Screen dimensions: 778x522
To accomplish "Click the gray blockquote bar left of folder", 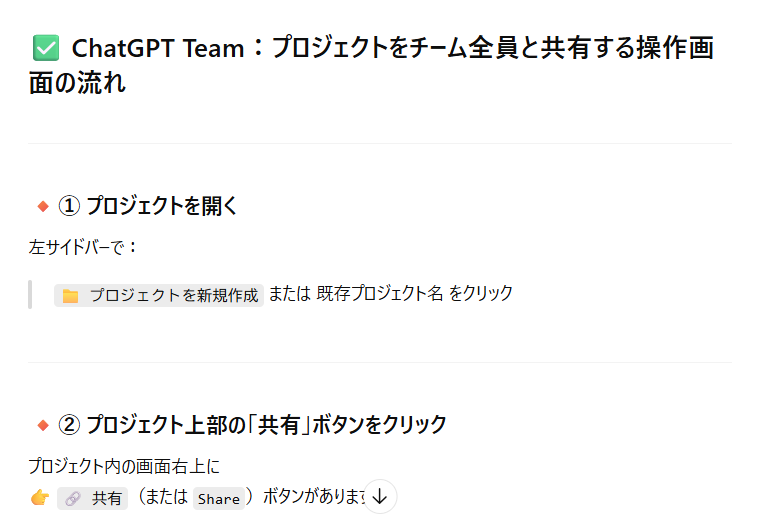I will pyautogui.click(x=30, y=295).
